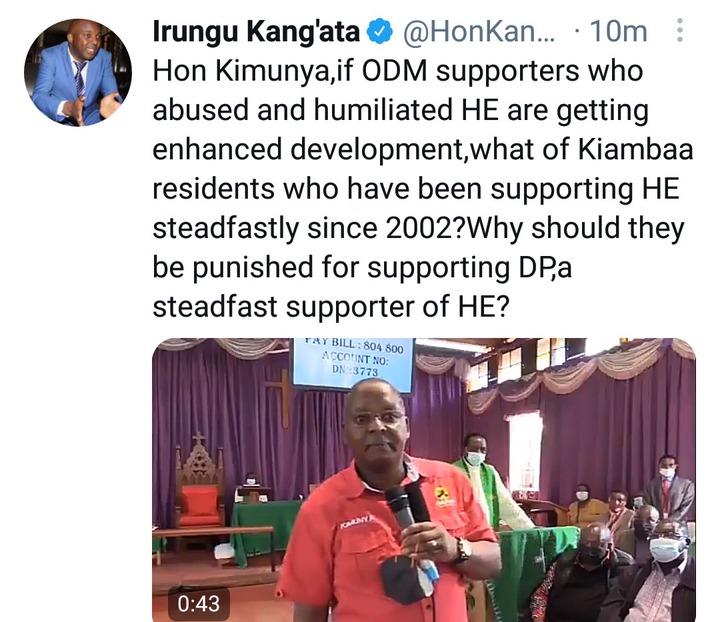This screenshot has height=622, width=720.
Task: Open Irungu Kang'ata's profile picture
Action: [78, 72]
